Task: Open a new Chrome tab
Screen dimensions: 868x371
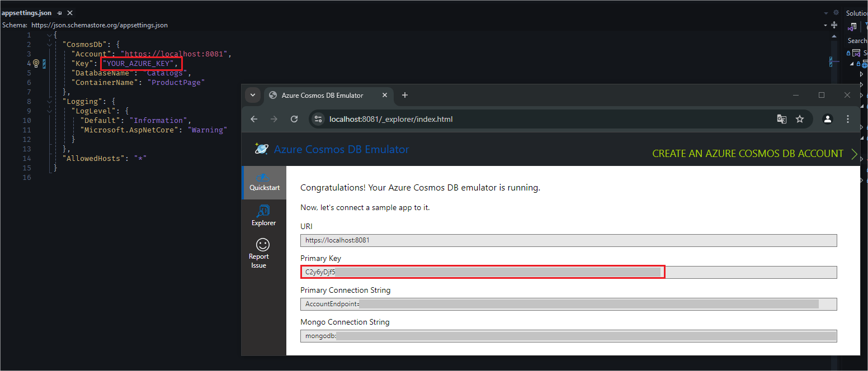Action: 405,95
